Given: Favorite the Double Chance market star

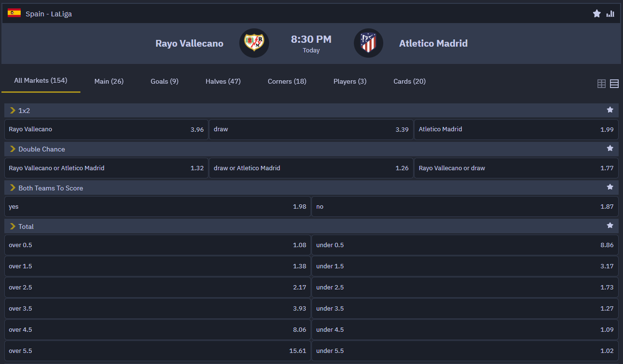Looking at the screenshot, I should pyautogui.click(x=610, y=148).
